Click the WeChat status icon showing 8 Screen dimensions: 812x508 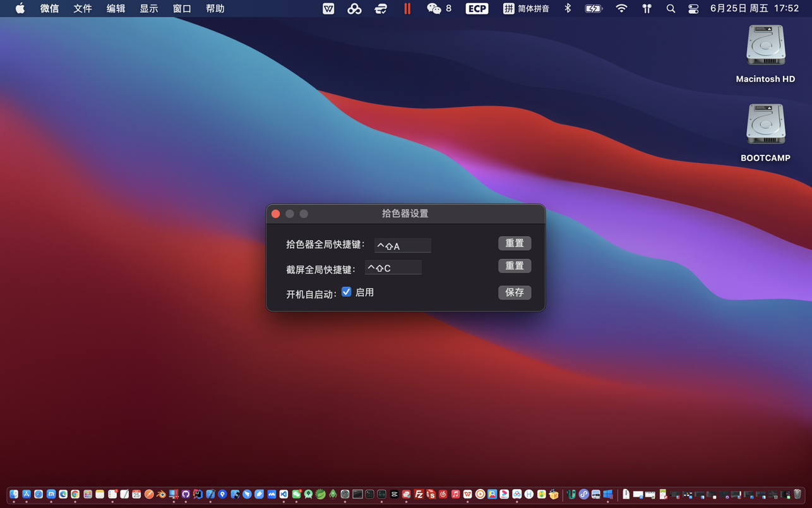tap(439, 8)
